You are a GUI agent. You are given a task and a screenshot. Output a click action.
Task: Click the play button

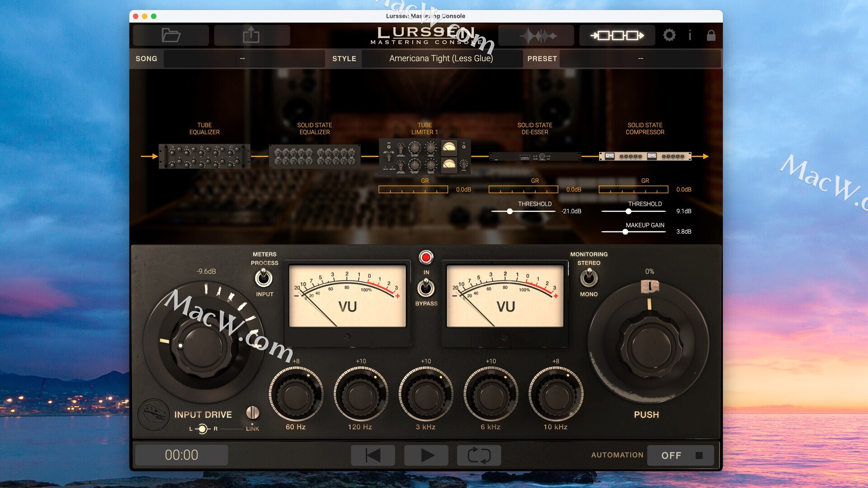pyautogui.click(x=426, y=455)
